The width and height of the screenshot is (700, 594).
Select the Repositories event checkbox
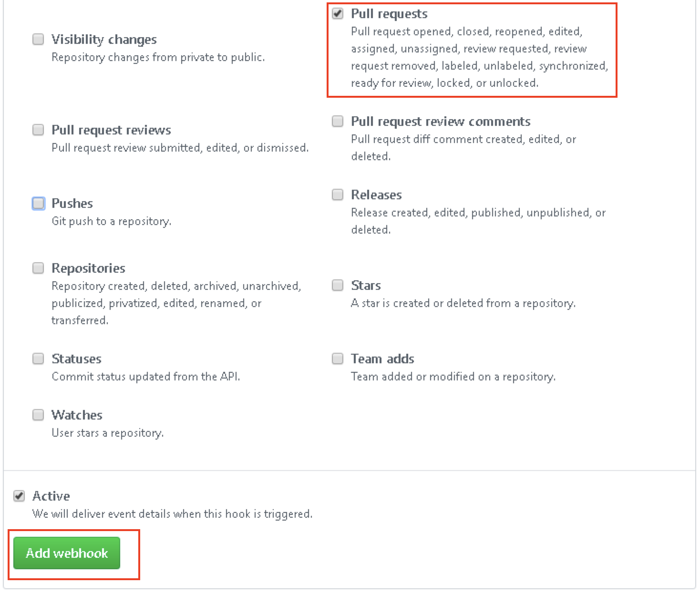38,268
